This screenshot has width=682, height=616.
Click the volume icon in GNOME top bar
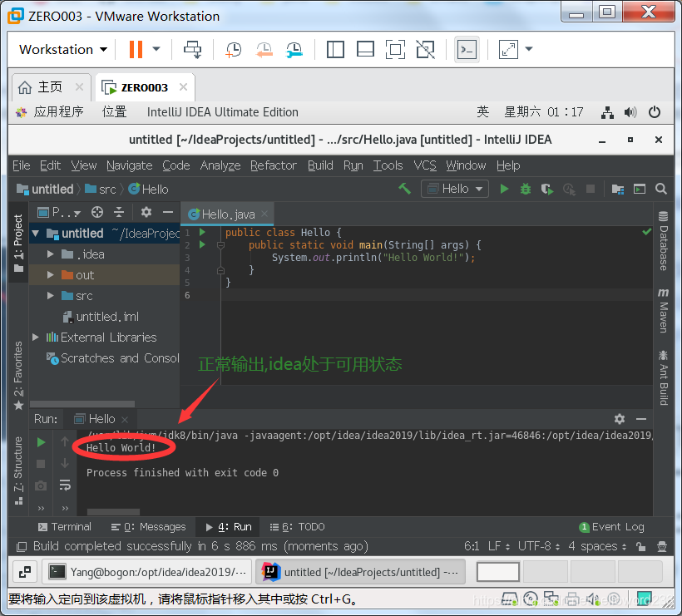click(x=630, y=112)
